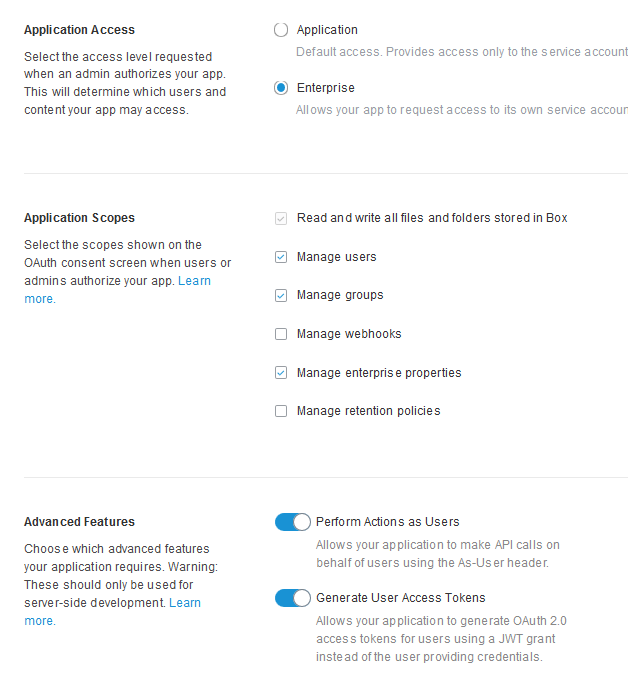
Task: Select the Application access radio button
Action: [x=281, y=30]
